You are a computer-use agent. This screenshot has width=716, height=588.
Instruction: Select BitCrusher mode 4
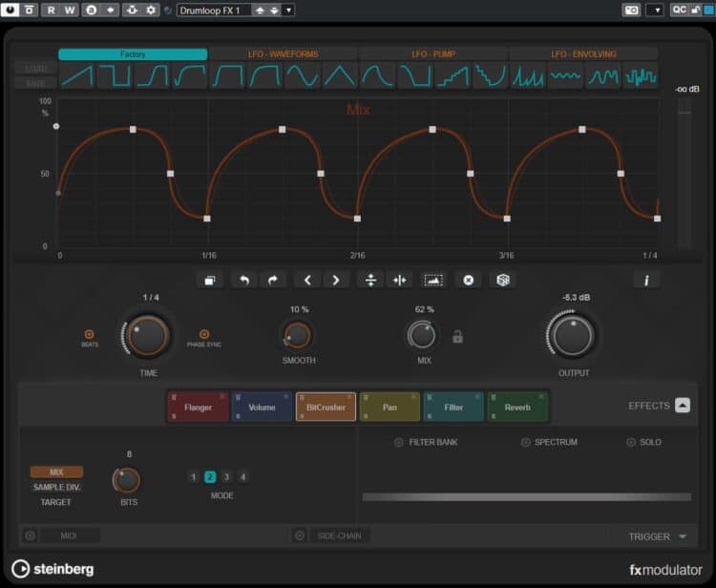242,477
